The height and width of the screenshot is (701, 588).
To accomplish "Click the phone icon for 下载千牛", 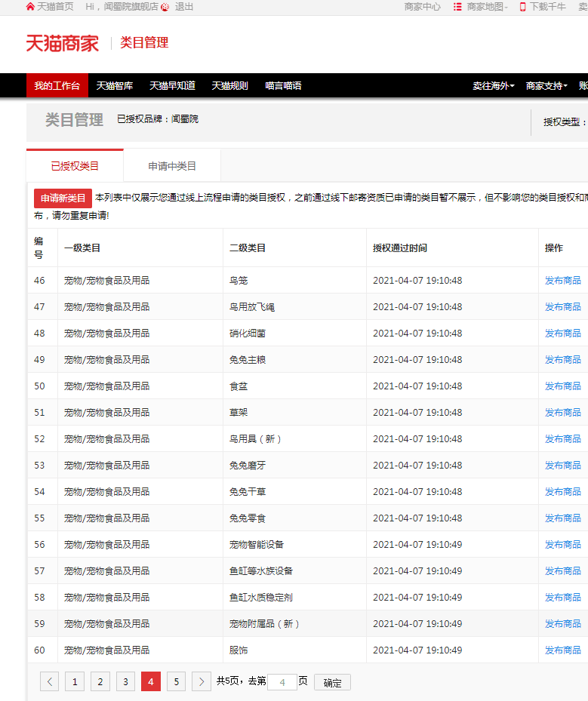I will click(523, 7).
